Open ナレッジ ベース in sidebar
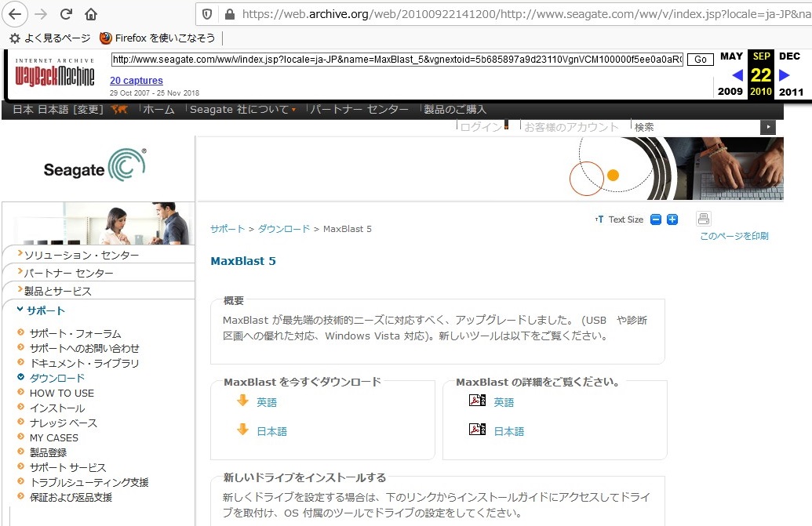Screen dimensions: 812x526 point(64,423)
